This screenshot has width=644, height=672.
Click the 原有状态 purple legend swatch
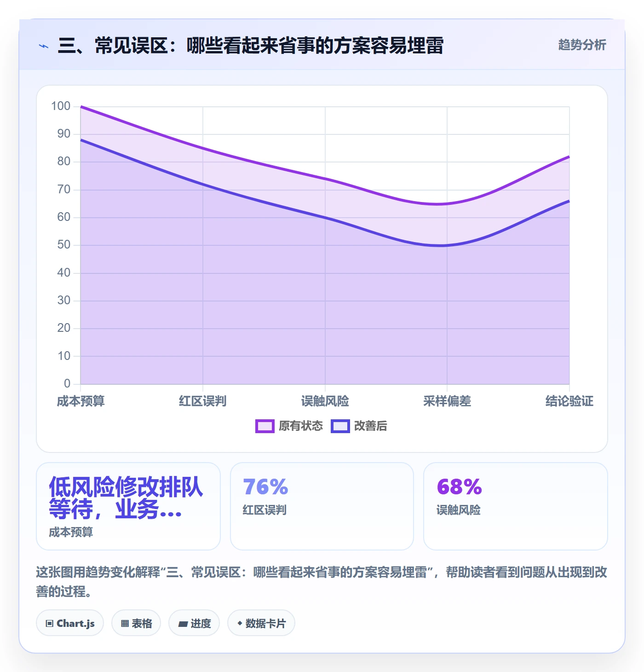point(265,426)
